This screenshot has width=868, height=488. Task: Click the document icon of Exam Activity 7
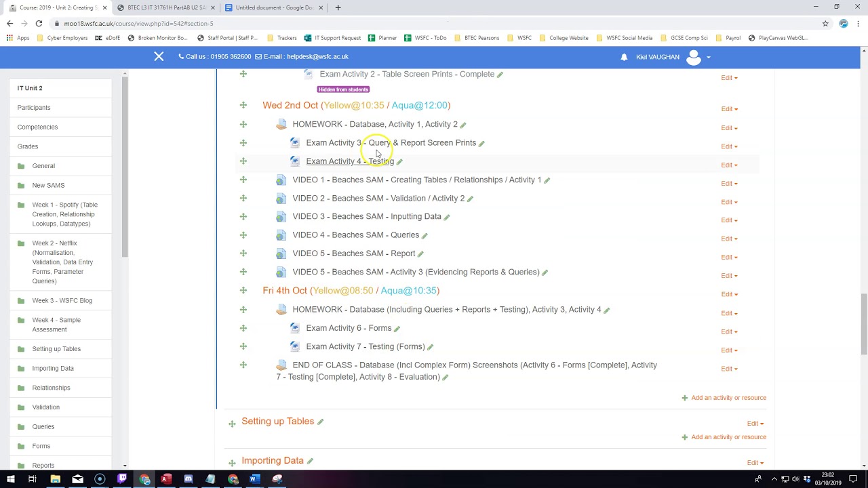click(x=295, y=346)
